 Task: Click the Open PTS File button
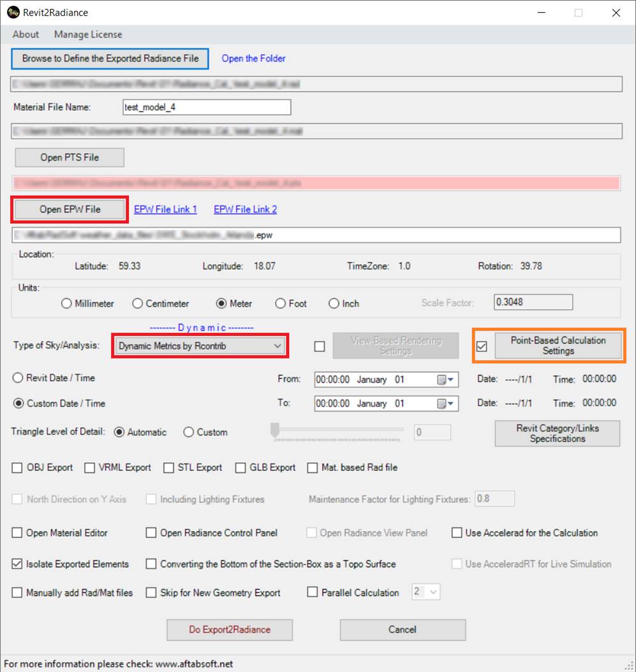pos(70,157)
